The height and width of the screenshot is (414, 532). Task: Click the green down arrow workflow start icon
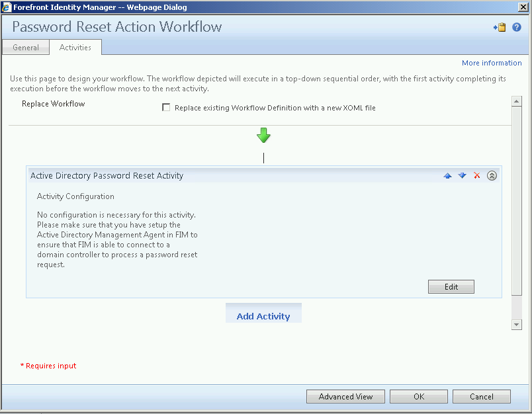point(263,136)
